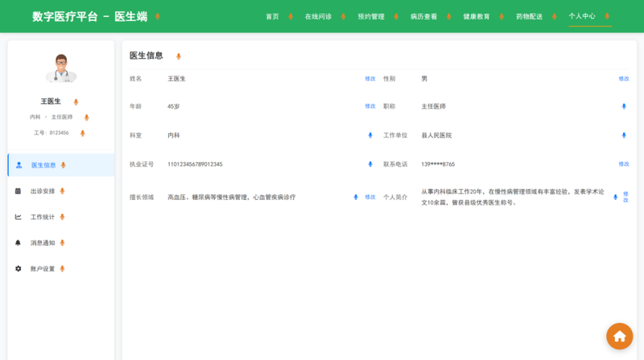Click the orange microphone beside 首页

coord(291,16)
